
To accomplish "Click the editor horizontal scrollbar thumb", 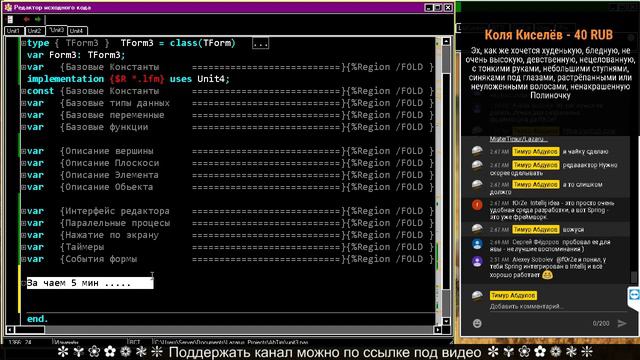I will tap(29, 329).
